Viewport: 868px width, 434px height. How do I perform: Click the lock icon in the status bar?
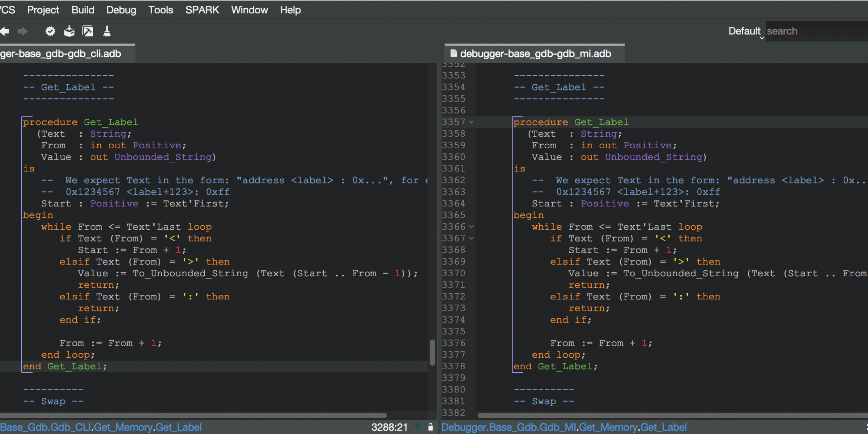point(431,427)
